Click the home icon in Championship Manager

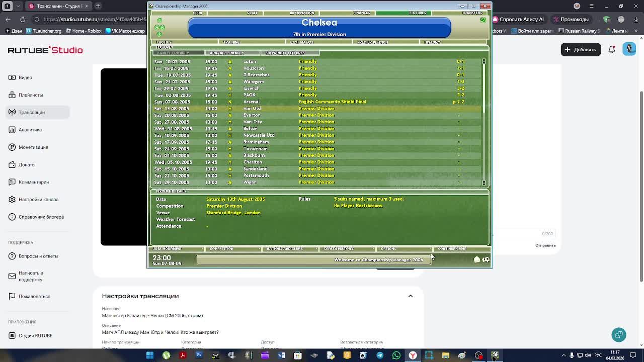click(x=159, y=21)
